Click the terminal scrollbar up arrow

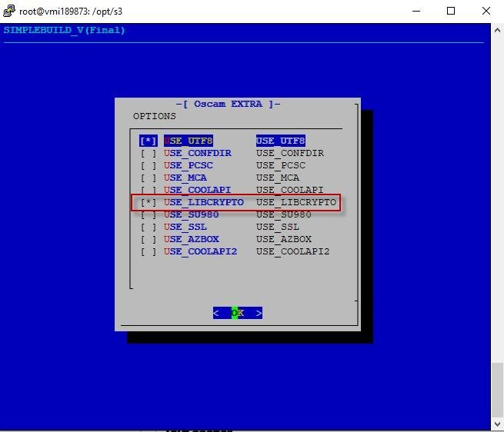(x=497, y=31)
